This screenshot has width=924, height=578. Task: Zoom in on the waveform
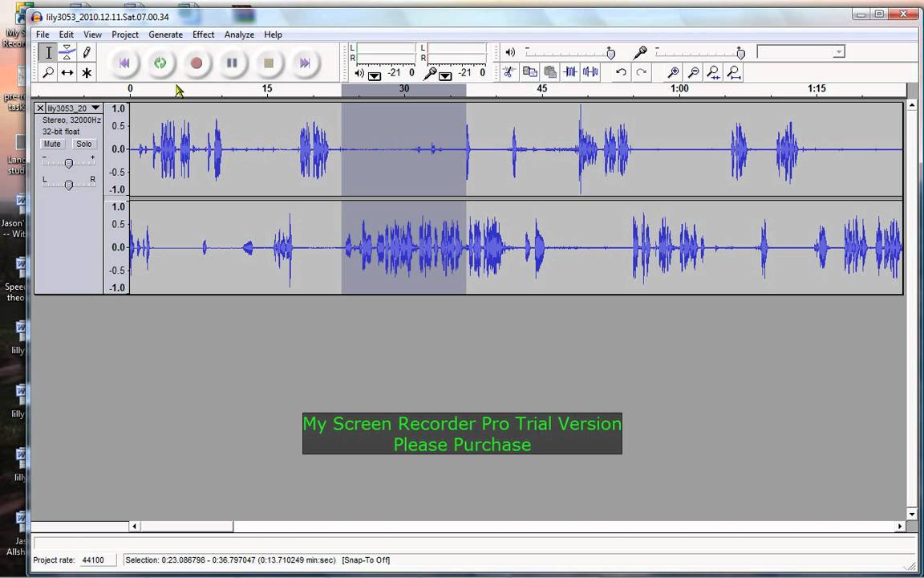[673, 72]
